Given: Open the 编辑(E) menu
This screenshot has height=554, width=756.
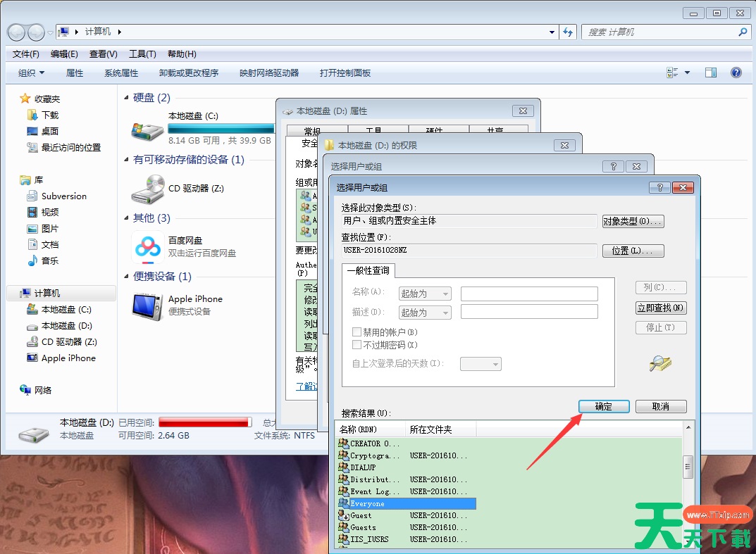Looking at the screenshot, I should point(64,54).
